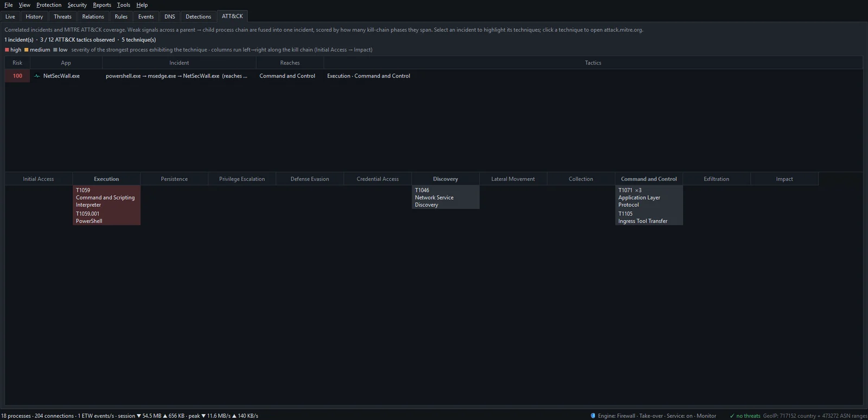Image resolution: width=868 pixels, height=420 pixels.
Task: Click the Incident column header
Action: 179,63
